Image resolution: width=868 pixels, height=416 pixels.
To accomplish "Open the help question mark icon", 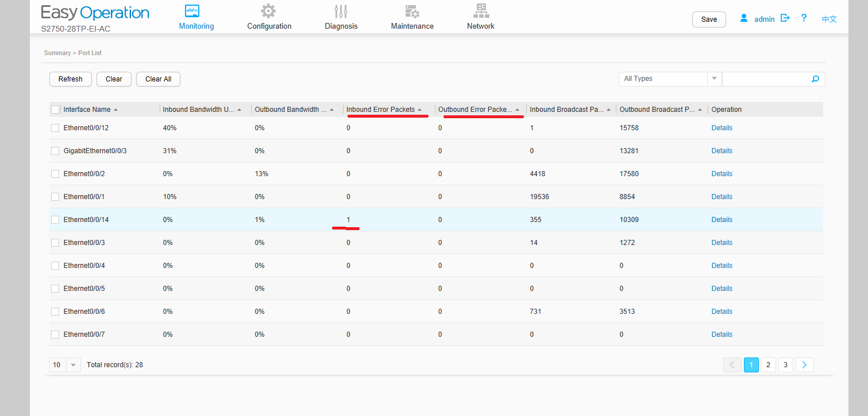I will (804, 18).
